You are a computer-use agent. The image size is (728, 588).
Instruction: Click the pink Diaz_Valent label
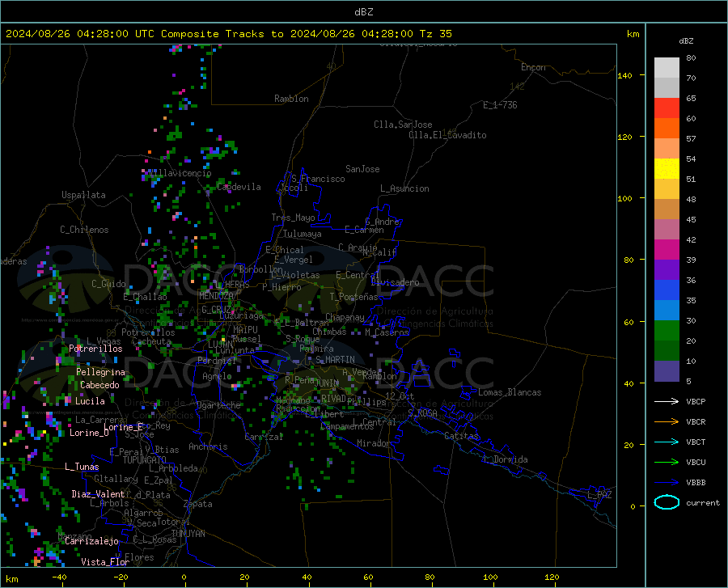point(98,494)
